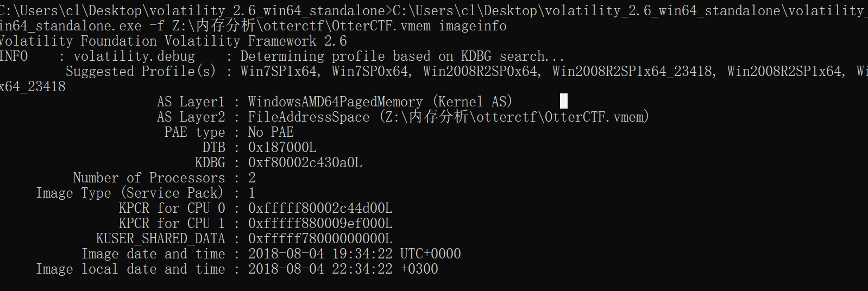Click the "Suggested Profile(s)" label
Viewport: 868px width, 291px height.
coord(141,71)
